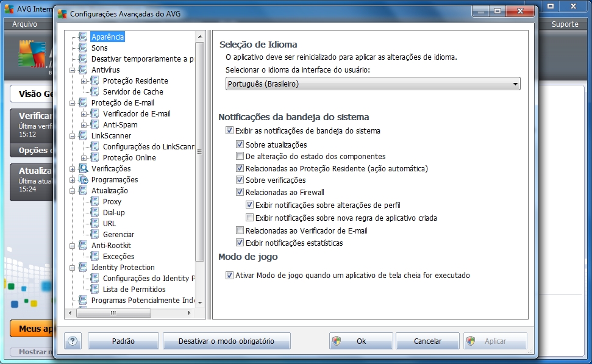
Task: Click Meus aplicativos button in main window
Action: point(32,329)
